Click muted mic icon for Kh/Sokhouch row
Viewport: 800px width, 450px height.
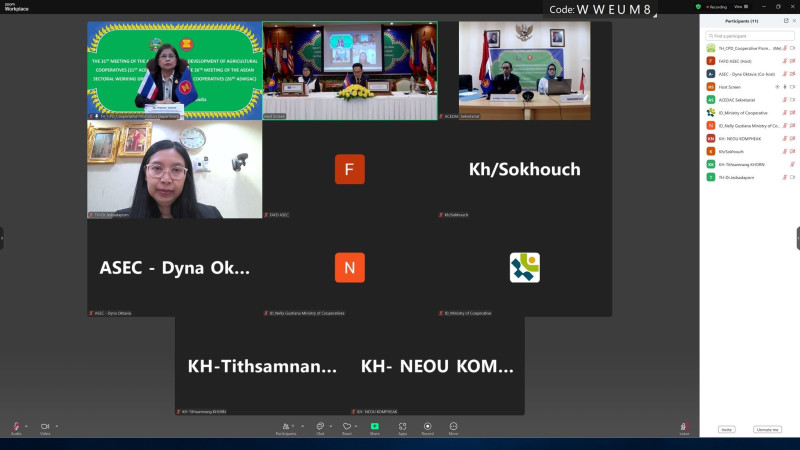click(785, 152)
